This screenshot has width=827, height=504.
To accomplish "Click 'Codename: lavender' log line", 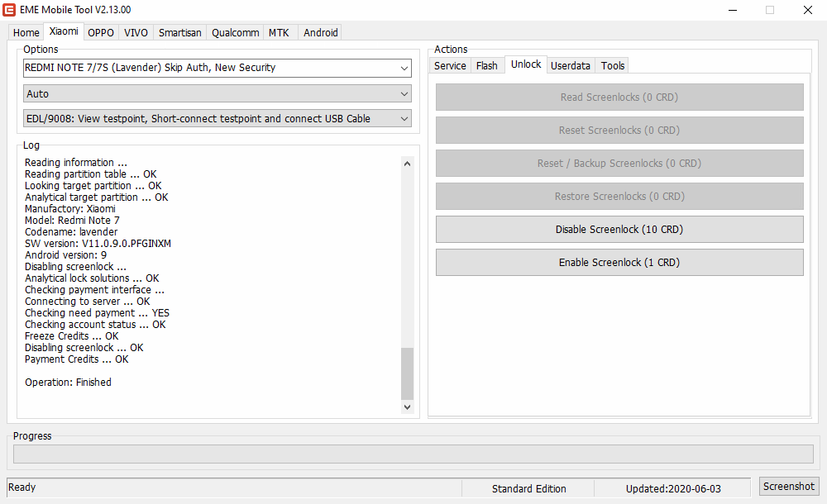I will 71,232.
